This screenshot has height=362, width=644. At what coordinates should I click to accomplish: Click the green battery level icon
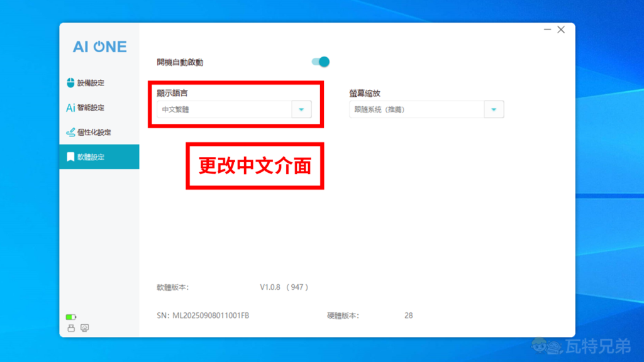[71, 317]
